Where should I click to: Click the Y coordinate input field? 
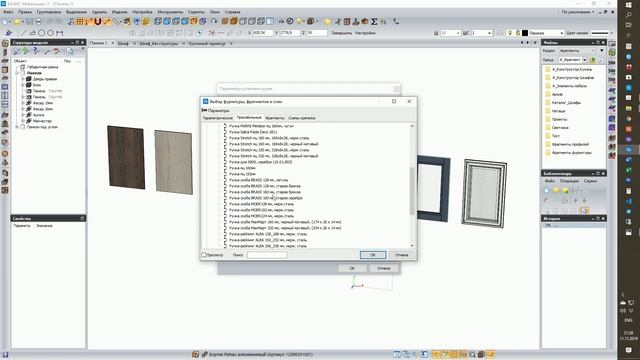290,33
